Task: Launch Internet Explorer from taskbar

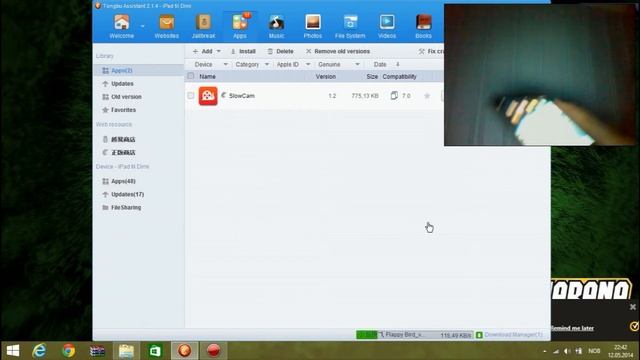Action: [x=39, y=351]
